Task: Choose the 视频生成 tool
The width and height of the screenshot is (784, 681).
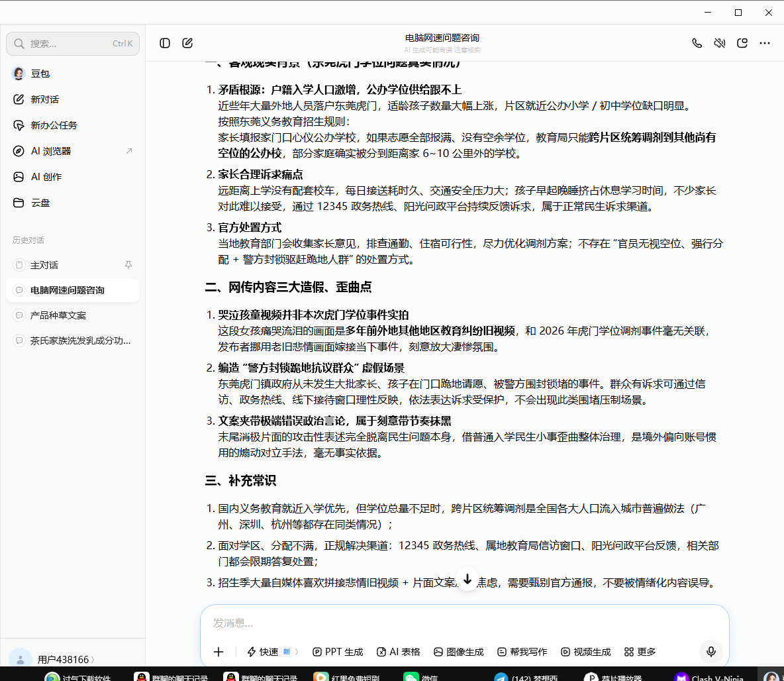Action: pos(586,651)
